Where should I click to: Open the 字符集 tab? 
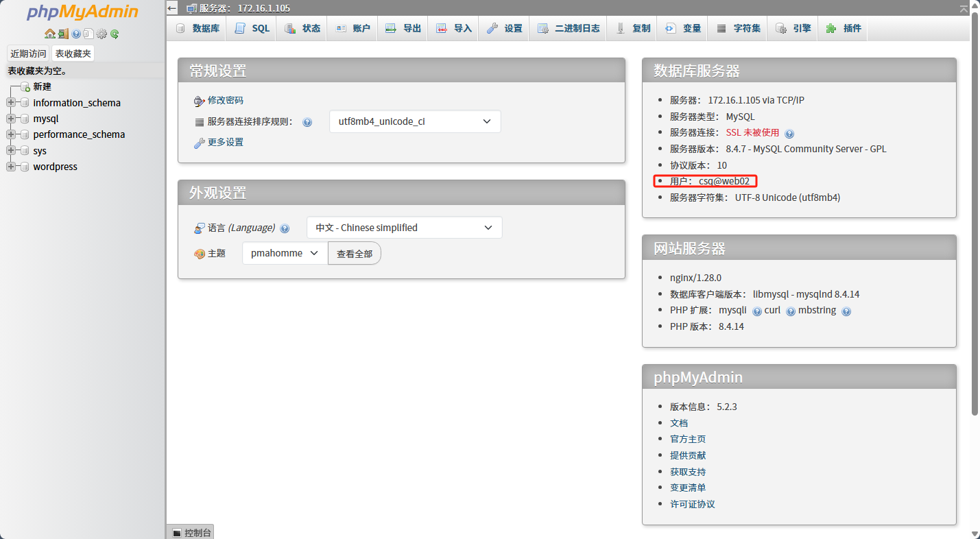pyautogui.click(x=738, y=28)
